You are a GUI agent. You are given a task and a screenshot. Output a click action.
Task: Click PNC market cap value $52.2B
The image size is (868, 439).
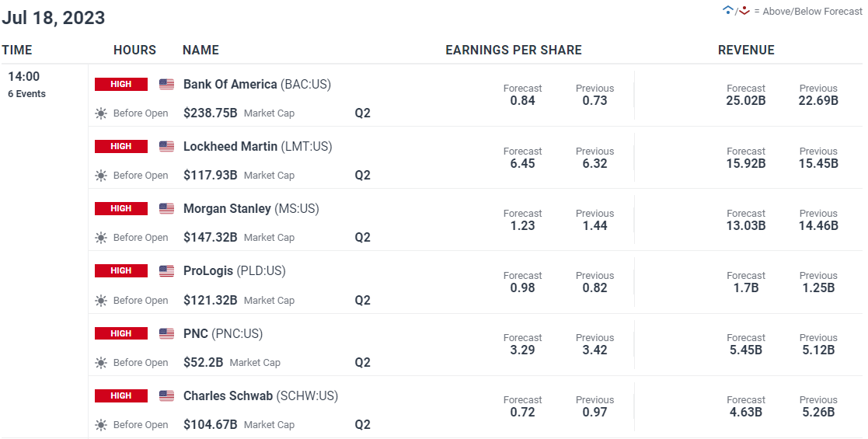tap(203, 363)
